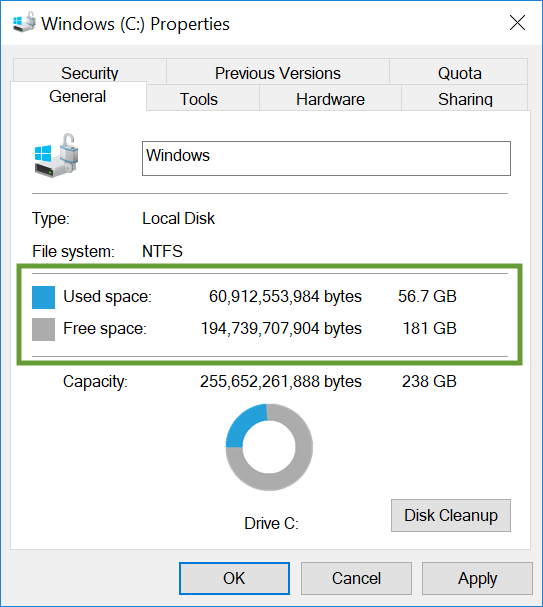The image size is (543, 607).
Task: Click the 'Type:' label
Action: click(51, 219)
